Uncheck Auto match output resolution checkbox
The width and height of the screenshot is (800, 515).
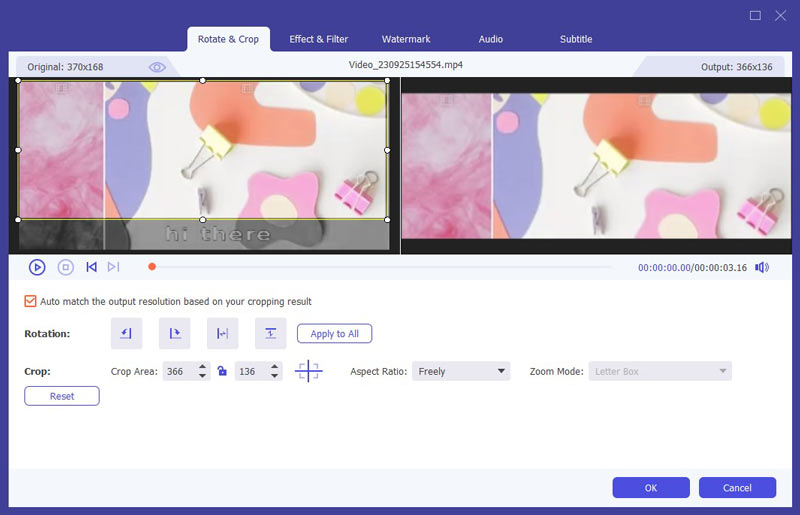point(30,301)
